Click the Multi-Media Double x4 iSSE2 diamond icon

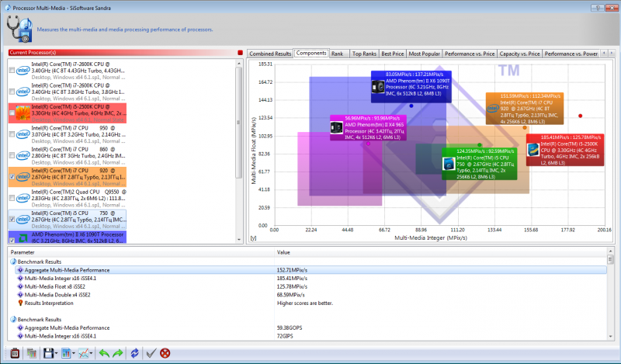(20, 295)
